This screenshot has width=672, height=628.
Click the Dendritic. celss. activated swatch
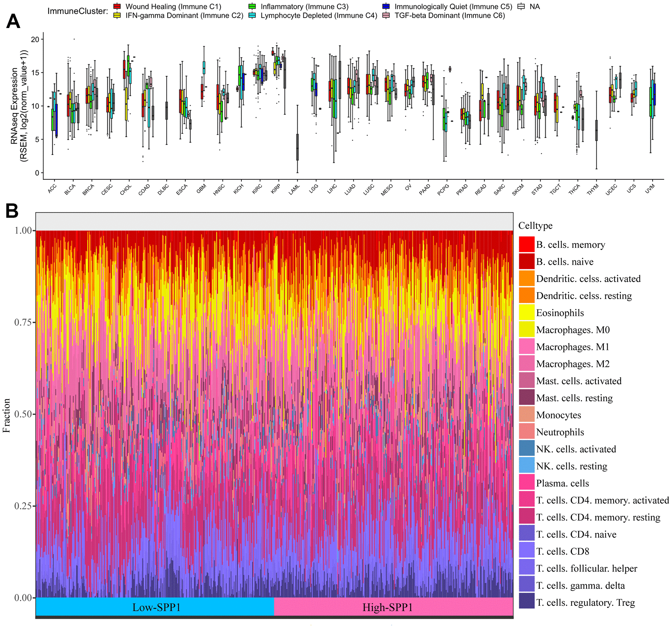coord(526,278)
